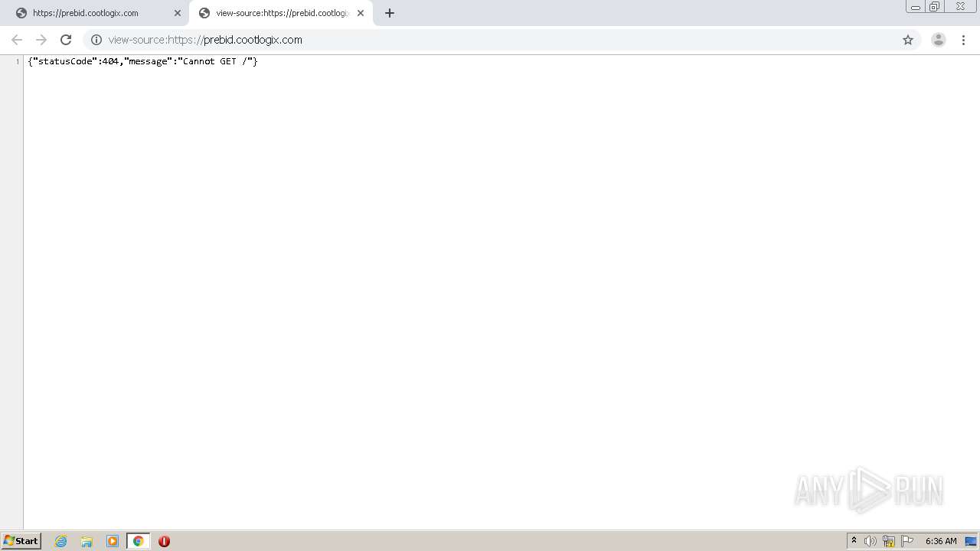Open the red Opera taskbar icon

pos(164,541)
